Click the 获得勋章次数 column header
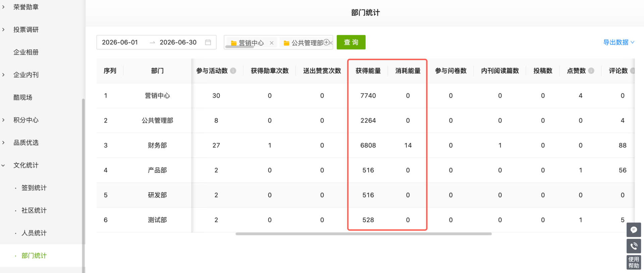 click(270, 71)
